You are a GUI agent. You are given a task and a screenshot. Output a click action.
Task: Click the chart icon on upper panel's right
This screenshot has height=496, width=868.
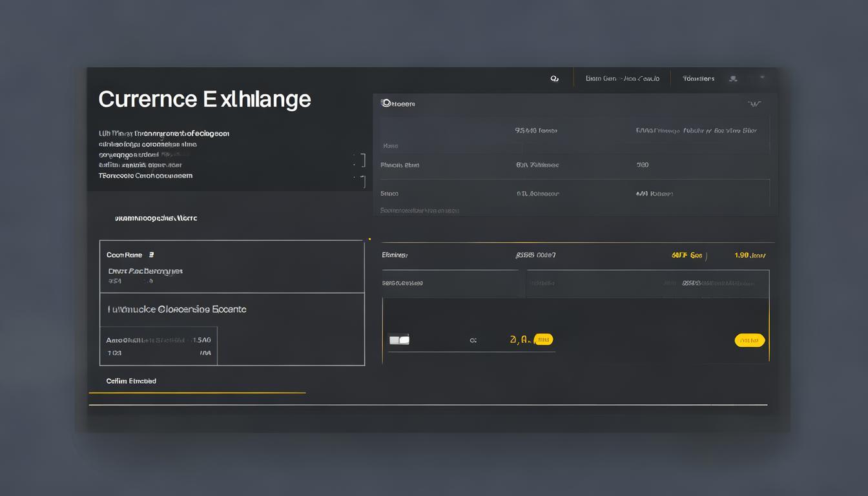tap(754, 103)
